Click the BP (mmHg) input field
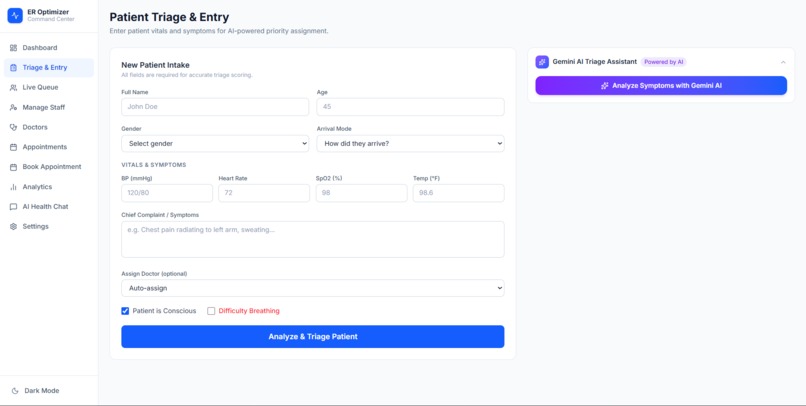The width and height of the screenshot is (806, 406). click(x=167, y=193)
